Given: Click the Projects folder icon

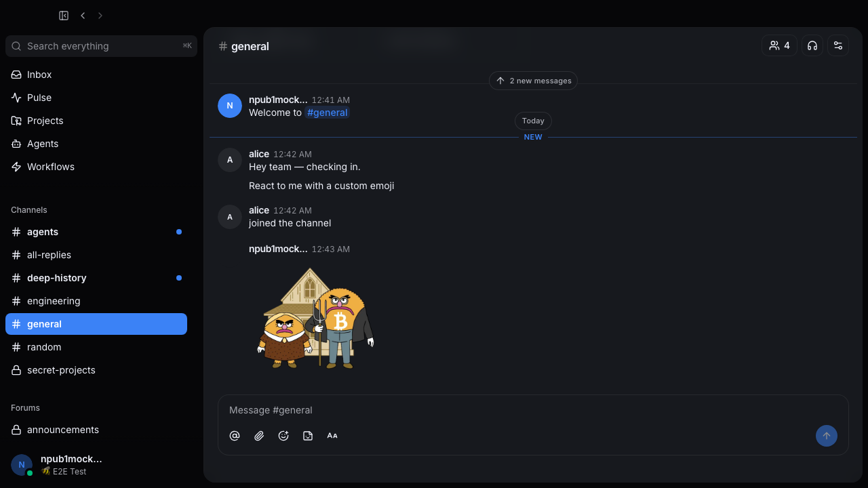Looking at the screenshot, I should pyautogui.click(x=16, y=121).
